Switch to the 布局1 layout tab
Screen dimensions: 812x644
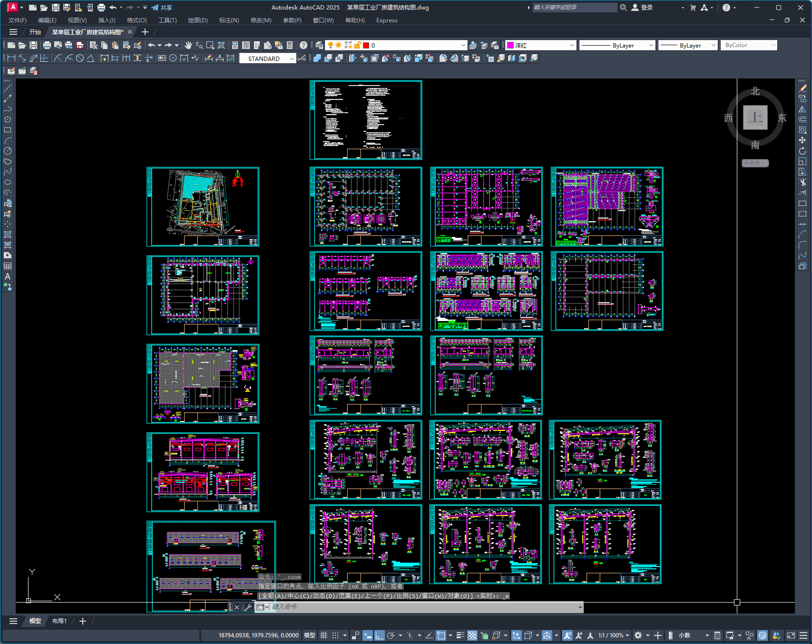pos(59,621)
